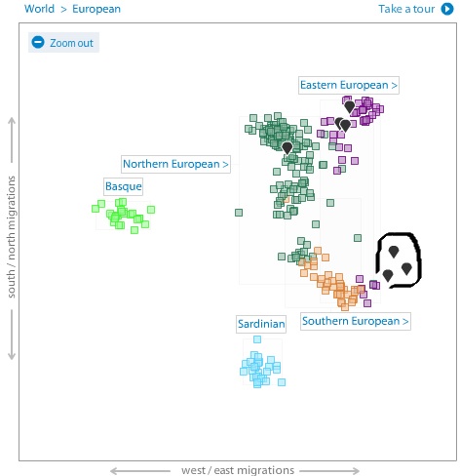Click the topmost pin inside the hand-drawn circle
The width and height of the screenshot is (460, 476).
394,252
